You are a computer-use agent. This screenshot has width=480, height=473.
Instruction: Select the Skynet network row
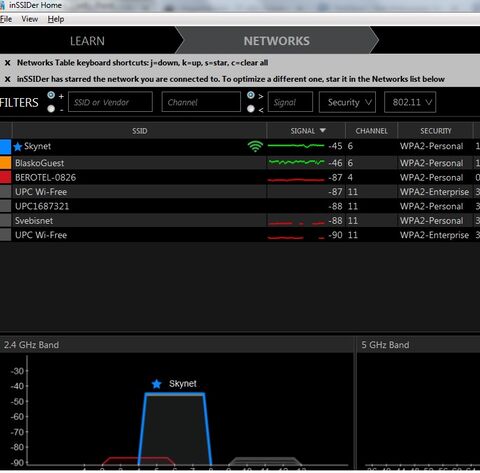pos(240,147)
